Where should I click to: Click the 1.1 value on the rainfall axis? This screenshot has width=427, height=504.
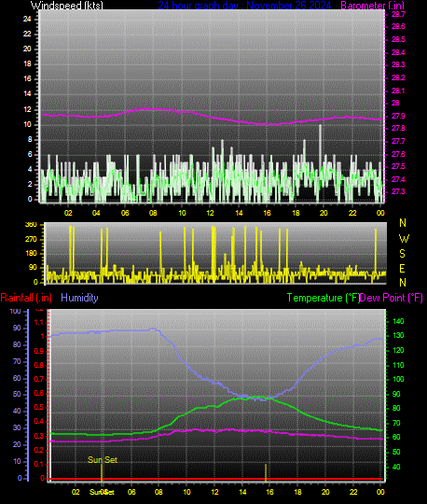click(39, 322)
